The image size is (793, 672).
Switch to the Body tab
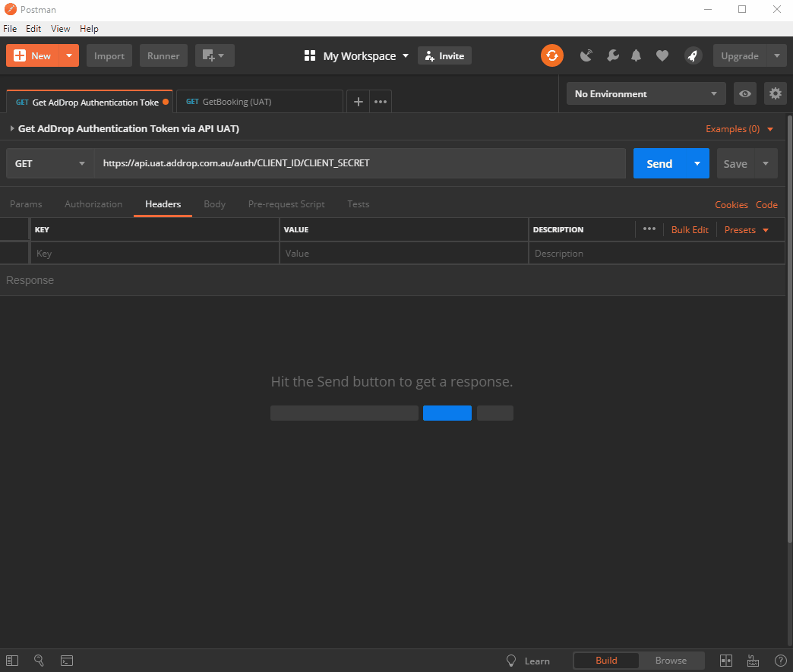click(214, 203)
